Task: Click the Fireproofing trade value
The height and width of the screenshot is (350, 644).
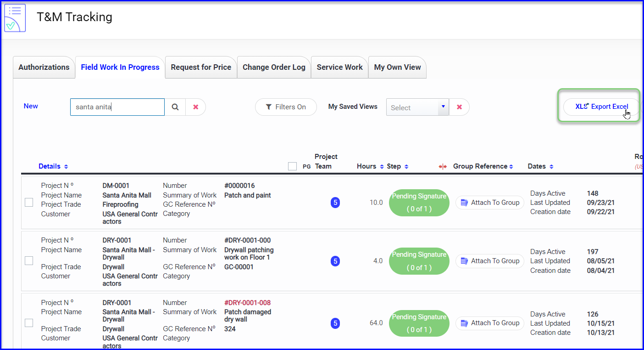Action: [120, 204]
